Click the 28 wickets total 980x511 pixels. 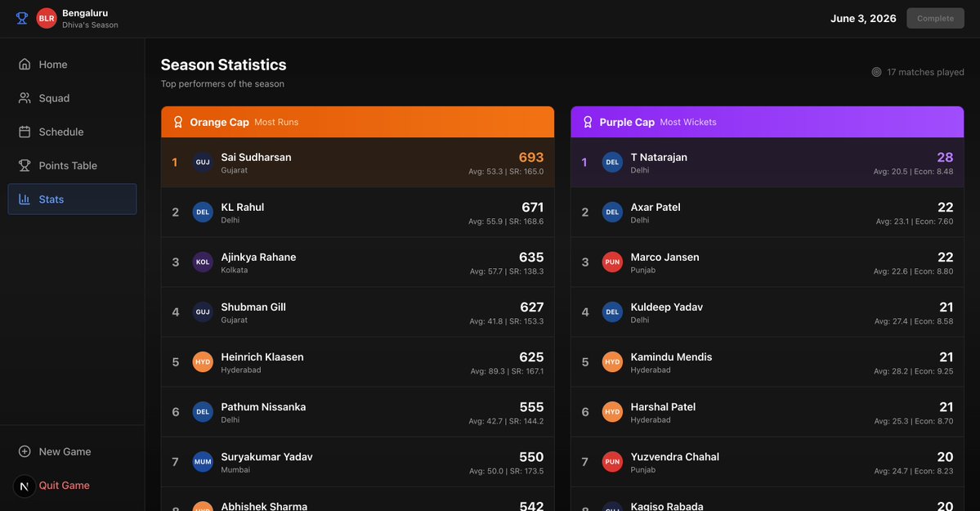click(945, 158)
